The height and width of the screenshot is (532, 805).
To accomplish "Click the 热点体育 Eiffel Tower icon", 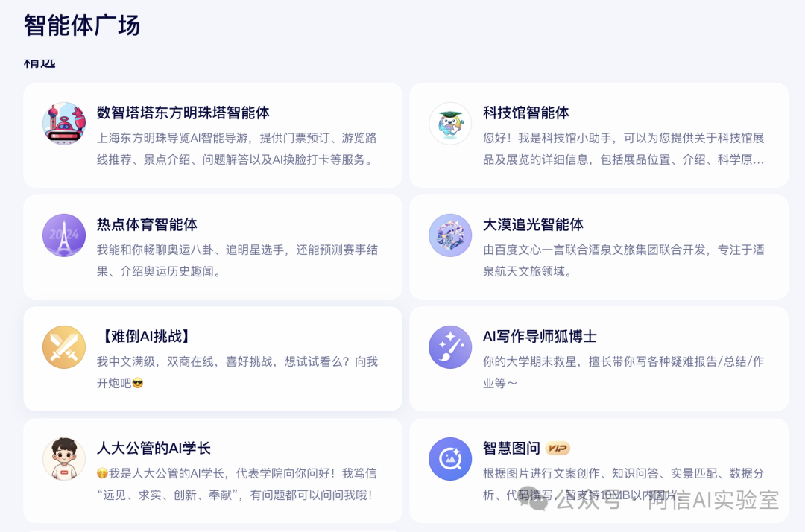I will [64, 235].
